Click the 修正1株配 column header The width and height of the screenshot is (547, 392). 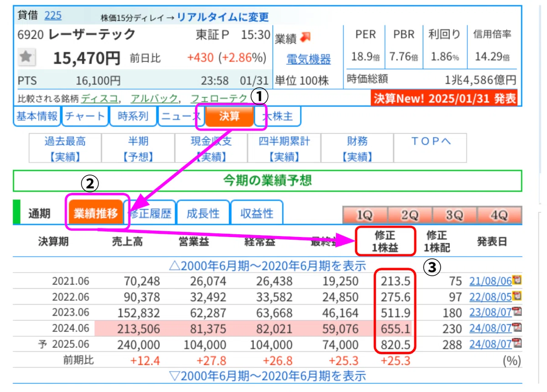(436, 242)
